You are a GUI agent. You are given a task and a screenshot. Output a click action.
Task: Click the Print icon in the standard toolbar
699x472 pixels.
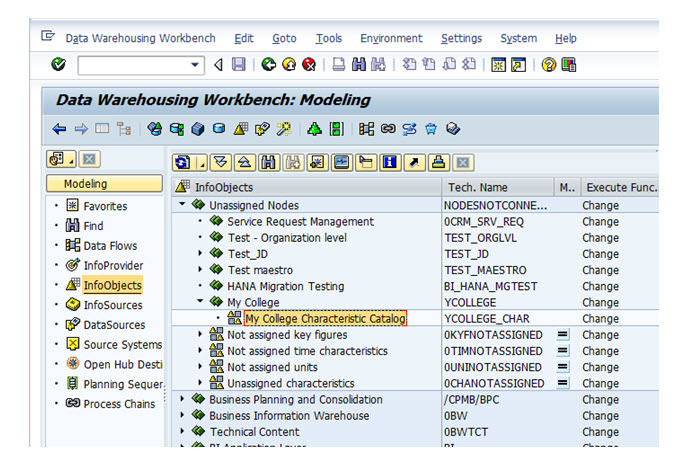click(x=339, y=65)
